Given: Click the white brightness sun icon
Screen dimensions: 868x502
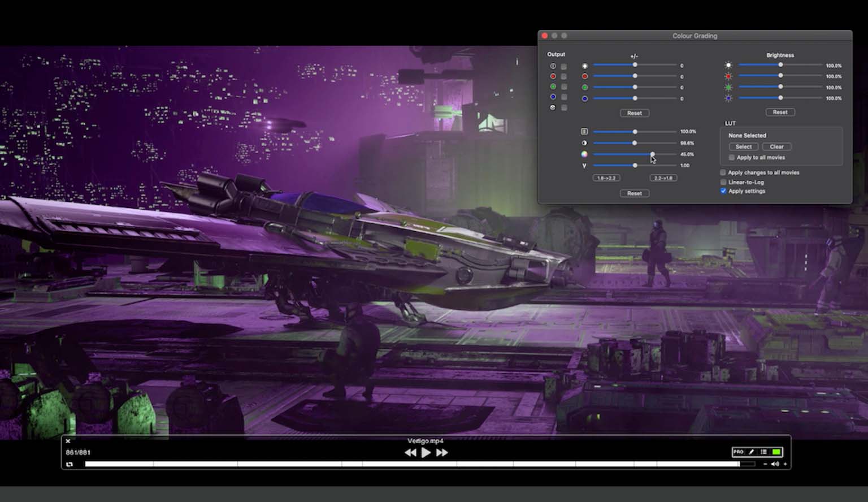Looking at the screenshot, I should (728, 65).
